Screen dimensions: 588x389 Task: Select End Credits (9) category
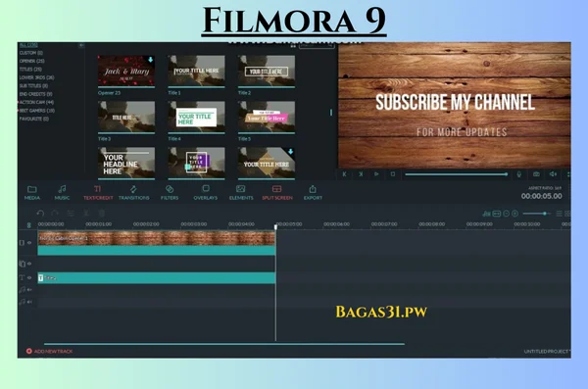click(x=36, y=94)
